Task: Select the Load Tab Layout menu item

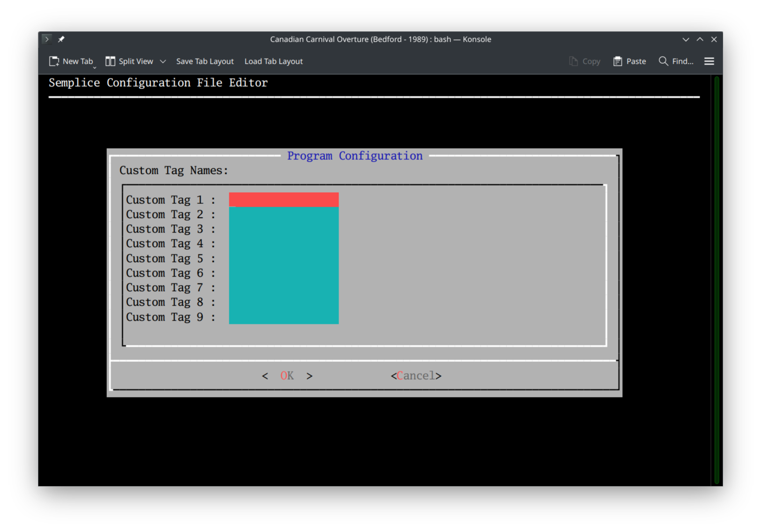Action: click(273, 61)
